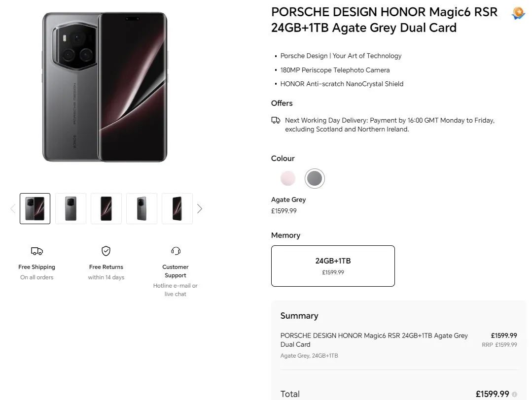Select the 24GB+1TB memory option
This screenshot has width=532, height=400.
click(x=333, y=266)
